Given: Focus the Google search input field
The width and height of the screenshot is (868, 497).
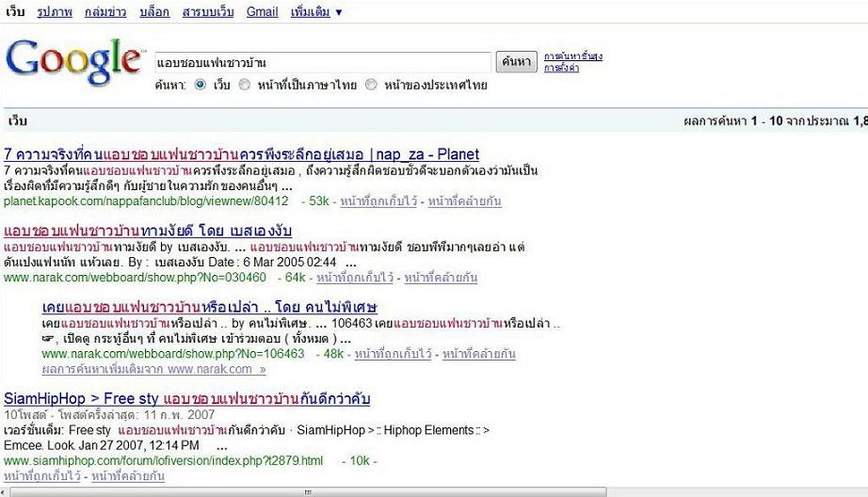Looking at the screenshot, I should tap(323, 62).
